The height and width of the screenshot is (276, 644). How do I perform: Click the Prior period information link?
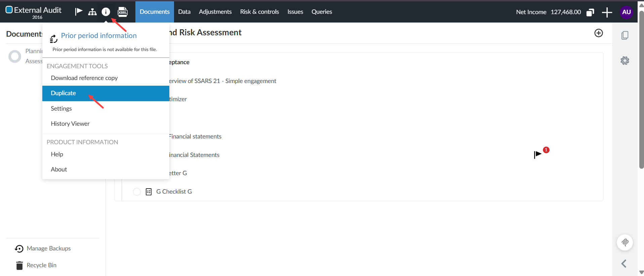(x=99, y=36)
